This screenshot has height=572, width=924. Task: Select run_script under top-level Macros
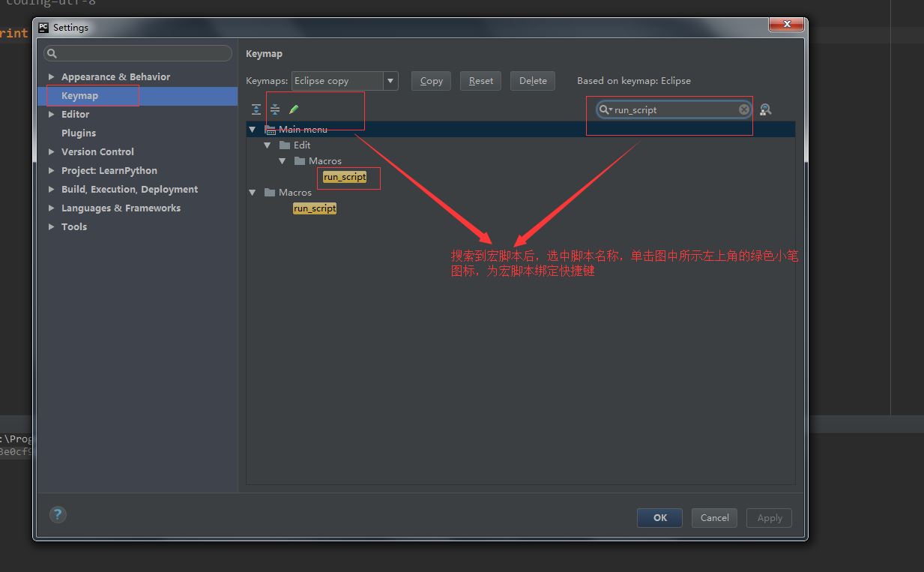click(315, 208)
